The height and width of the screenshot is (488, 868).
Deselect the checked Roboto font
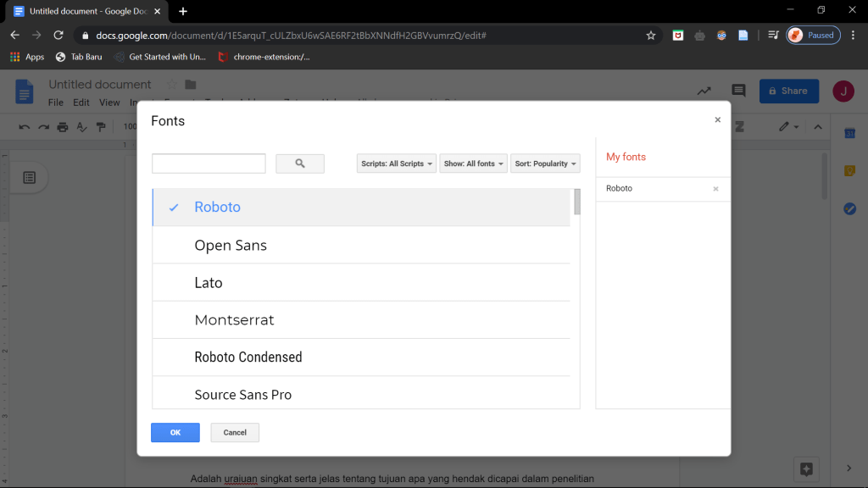tap(217, 208)
